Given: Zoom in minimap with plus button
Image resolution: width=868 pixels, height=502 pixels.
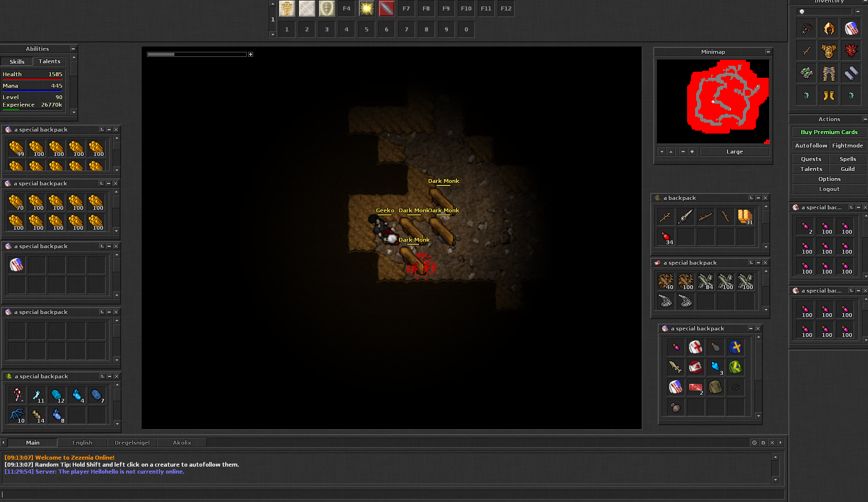Looking at the screenshot, I should (692, 152).
